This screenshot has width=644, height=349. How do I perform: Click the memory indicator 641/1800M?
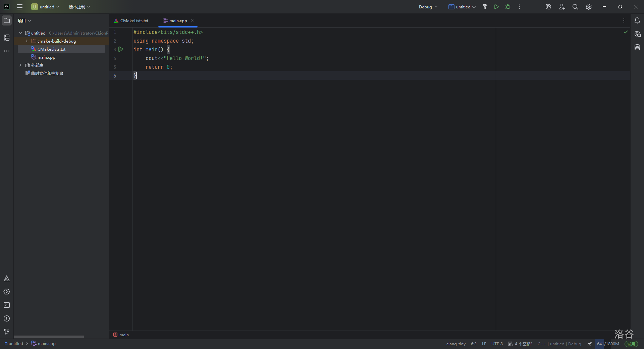(608, 344)
